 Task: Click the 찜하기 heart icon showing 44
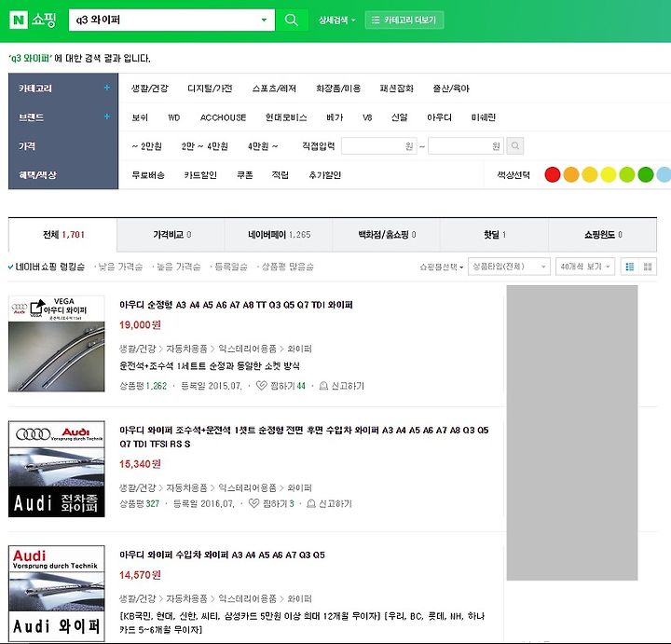pos(261,386)
